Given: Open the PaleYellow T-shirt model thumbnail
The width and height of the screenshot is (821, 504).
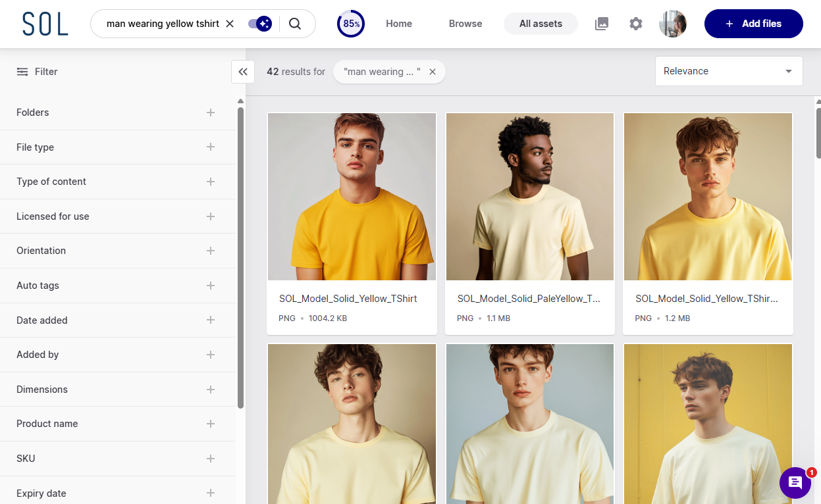Looking at the screenshot, I should point(530,197).
